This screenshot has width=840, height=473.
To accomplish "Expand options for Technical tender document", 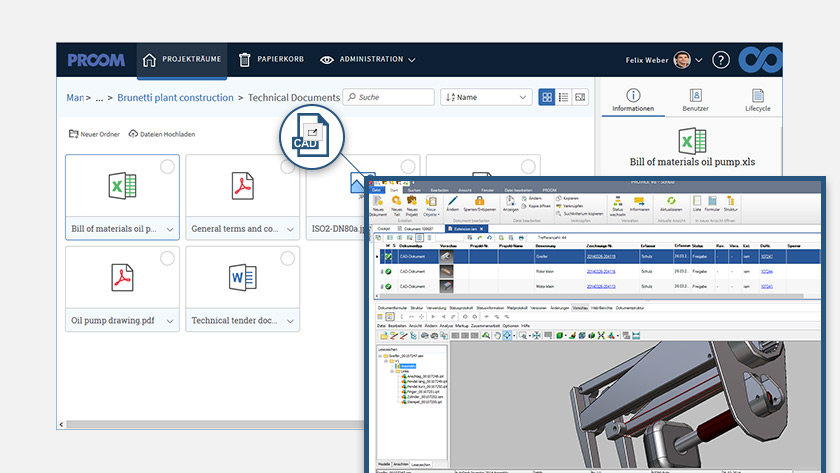I will pyautogui.click(x=289, y=321).
